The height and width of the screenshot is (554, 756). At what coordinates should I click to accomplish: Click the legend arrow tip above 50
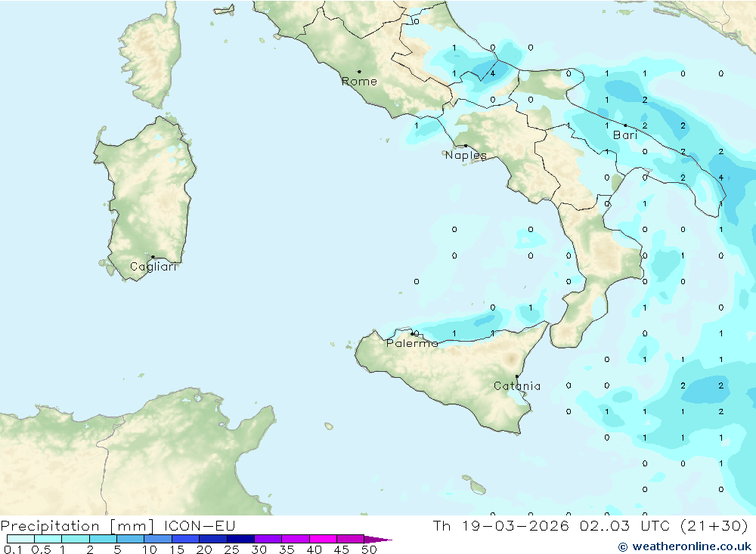(x=378, y=540)
